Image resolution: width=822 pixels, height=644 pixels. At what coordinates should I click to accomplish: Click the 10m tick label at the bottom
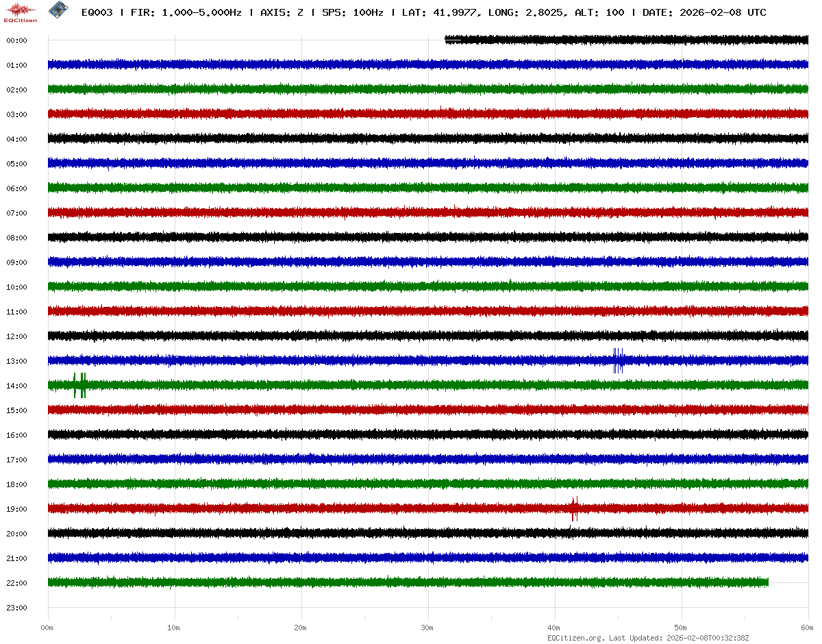click(174, 628)
